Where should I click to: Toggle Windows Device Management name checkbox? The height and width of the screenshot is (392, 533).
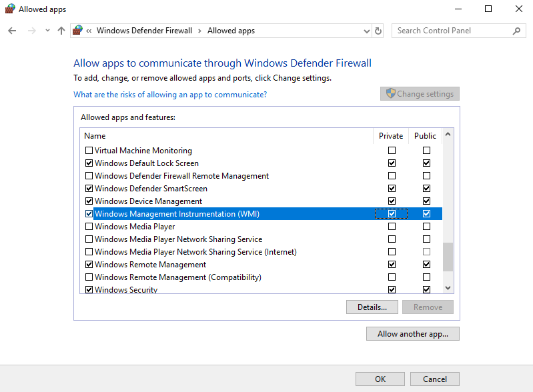[89, 201]
